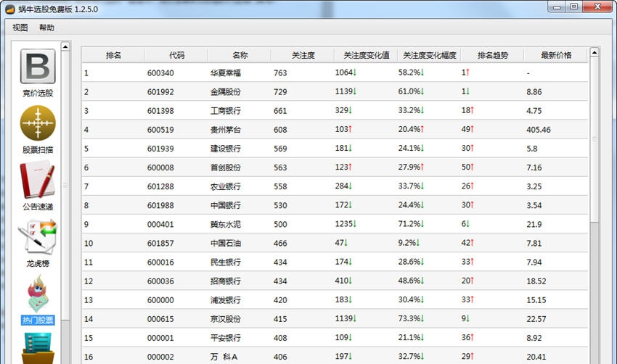Viewport: 617px width, 364px height.
Task: Click the sidebar vertical scrollbar thumb
Action: (x=66, y=185)
